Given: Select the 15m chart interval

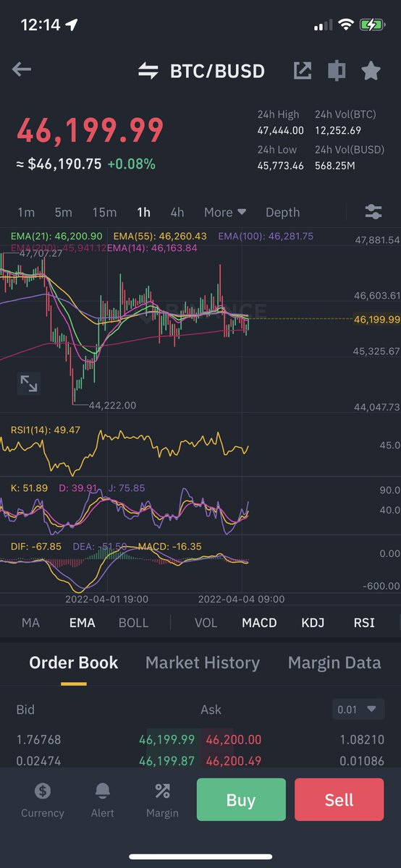Looking at the screenshot, I should tap(104, 212).
